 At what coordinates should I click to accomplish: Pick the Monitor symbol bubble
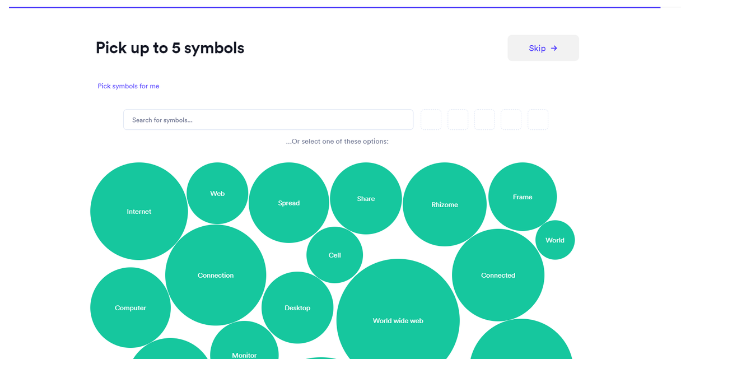(244, 341)
